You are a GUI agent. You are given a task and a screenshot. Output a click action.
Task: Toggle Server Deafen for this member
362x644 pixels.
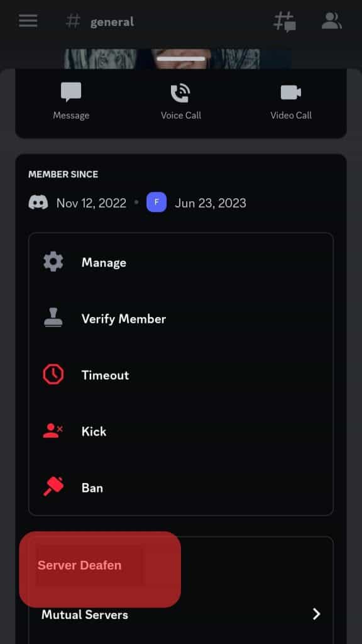pos(79,565)
